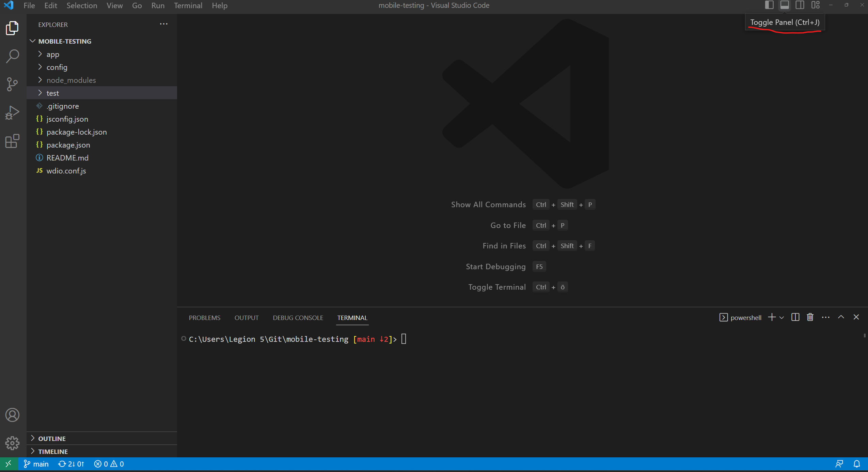Open the File menu
Viewport: 868px width, 472px height.
(29, 5)
